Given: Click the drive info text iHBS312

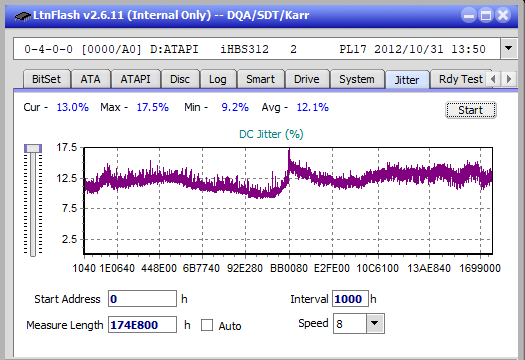Looking at the screenshot, I should pyautogui.click(x=244, y=49).
